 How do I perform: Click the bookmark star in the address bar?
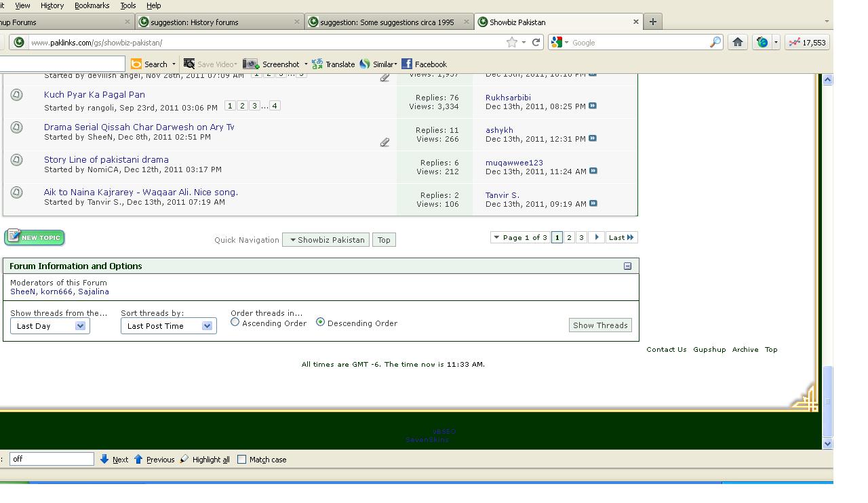pyautogui.click(x=511, y=42)
